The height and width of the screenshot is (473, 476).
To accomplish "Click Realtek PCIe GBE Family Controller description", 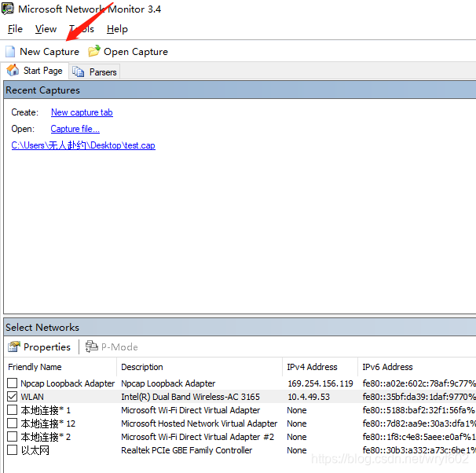I will [187, 450].
